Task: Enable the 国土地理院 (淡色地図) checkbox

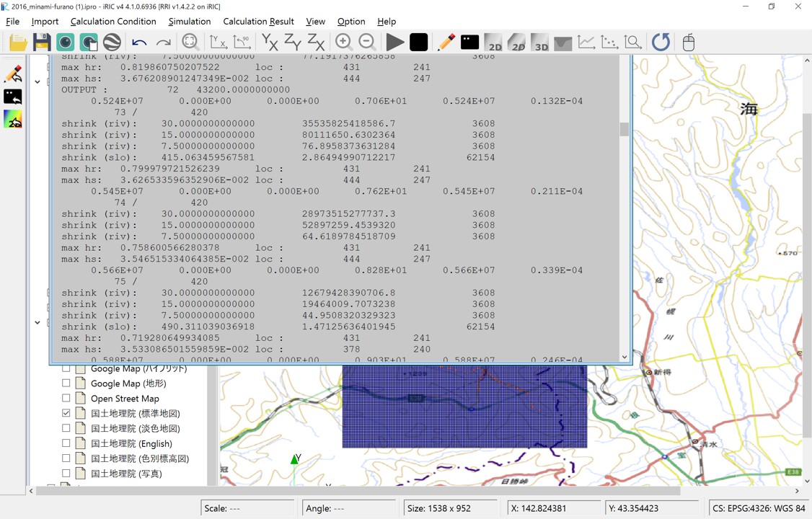Action: pos(66,428)
